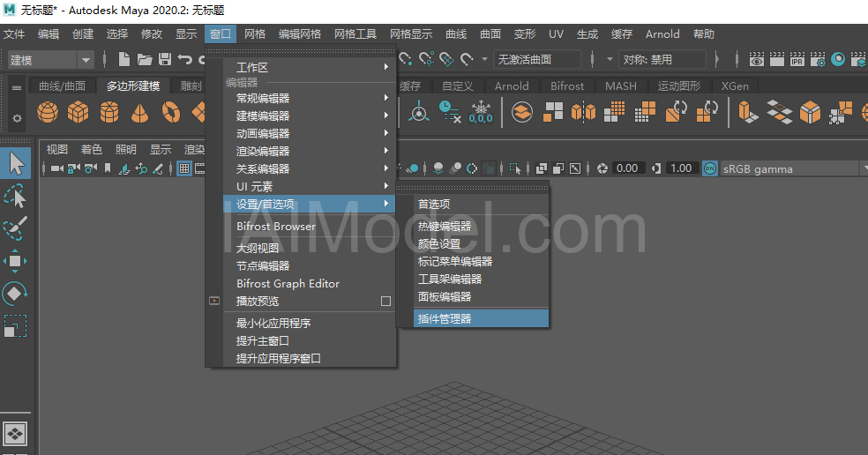The image size is (868, 455).
Task: Expand the 渲染编辑器 submenu
Action: pos(310,151)
